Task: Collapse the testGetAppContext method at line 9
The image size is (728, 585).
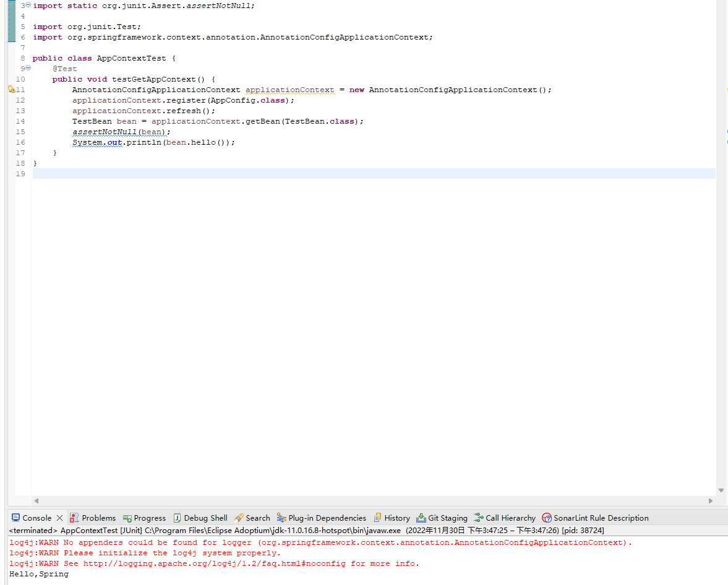Action: pos(28,68)
